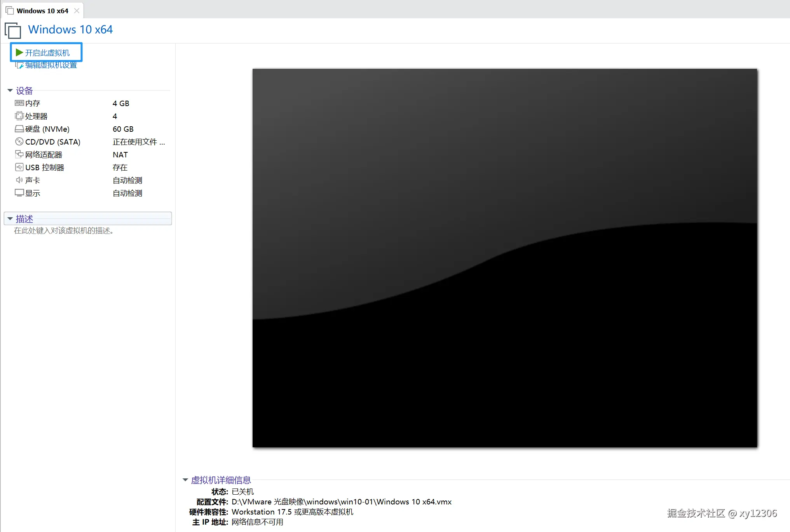This screenshot has height=532, width=790.
Task: Click the display (显示) monitor icon
Action: [19, 193]
